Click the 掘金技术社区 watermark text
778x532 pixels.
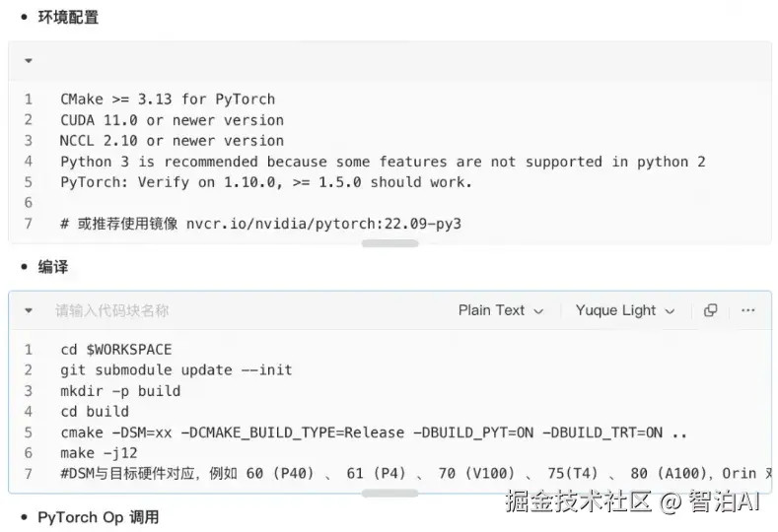coord(578,500)
